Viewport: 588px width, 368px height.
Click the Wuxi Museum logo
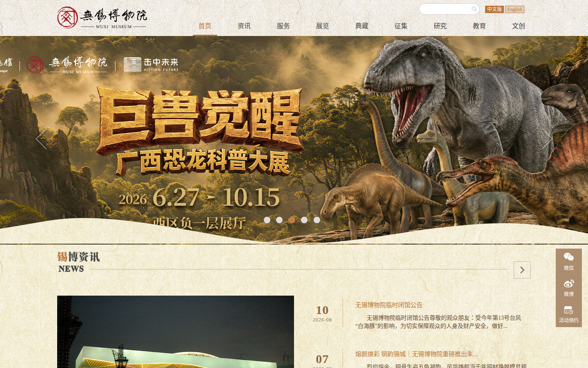click(102, 17)
